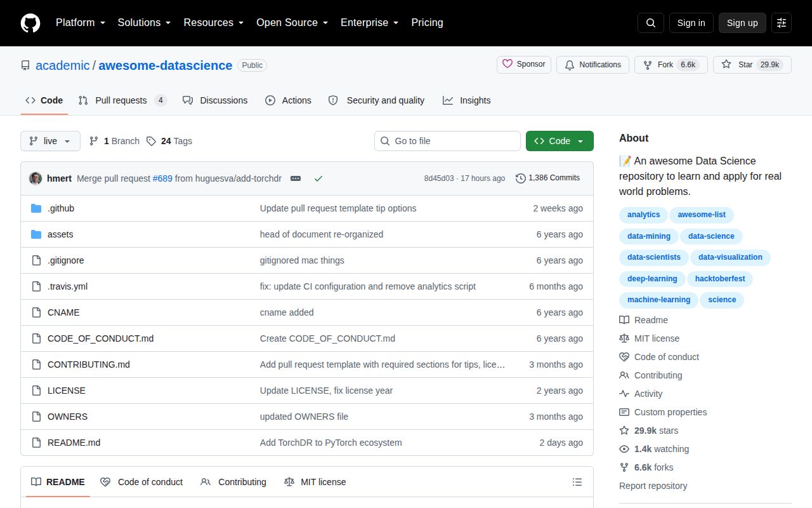This screenshot has width=812, height=508.
Task: Open the Security and quality tab
Action: point(376,100)
